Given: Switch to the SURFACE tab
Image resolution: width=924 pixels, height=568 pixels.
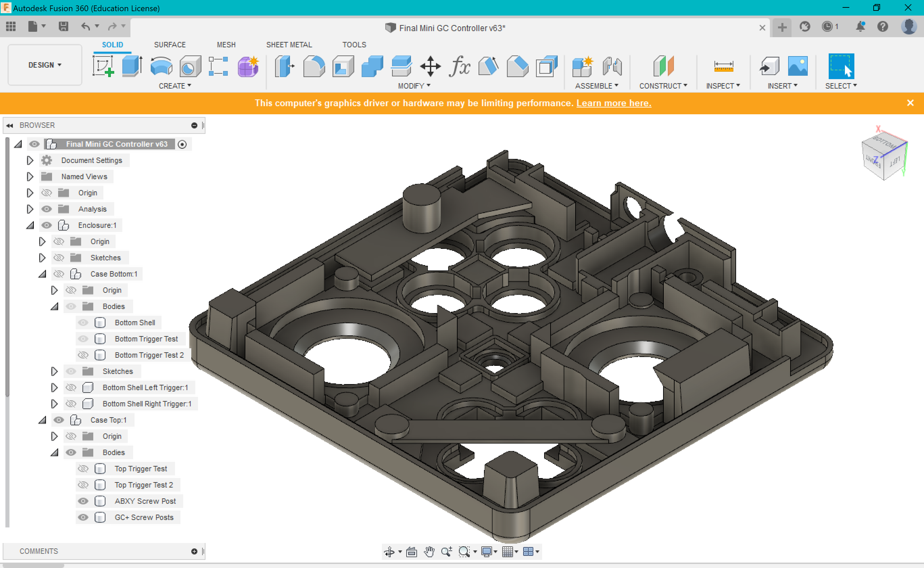Looking at the screenshot, I should tap(169, 44).
